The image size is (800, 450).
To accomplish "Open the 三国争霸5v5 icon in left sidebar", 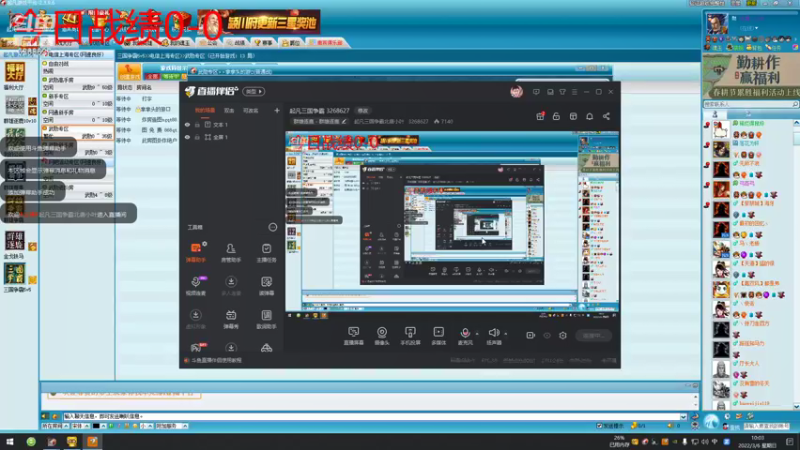I will 15,274.
